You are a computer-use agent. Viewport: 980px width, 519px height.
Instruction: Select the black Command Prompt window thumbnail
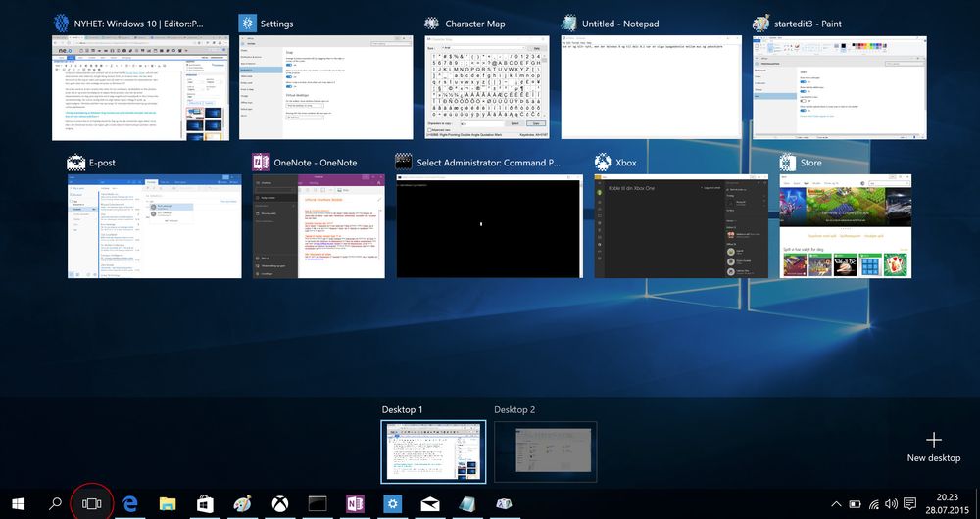coord(489,227)
